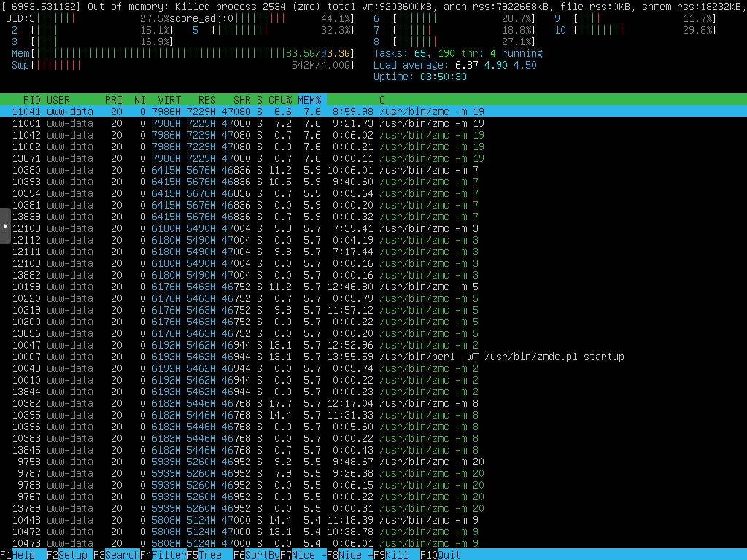747x560 pixels.
Task: Sort by the SHR column header
Action: (x=242, y=100)
